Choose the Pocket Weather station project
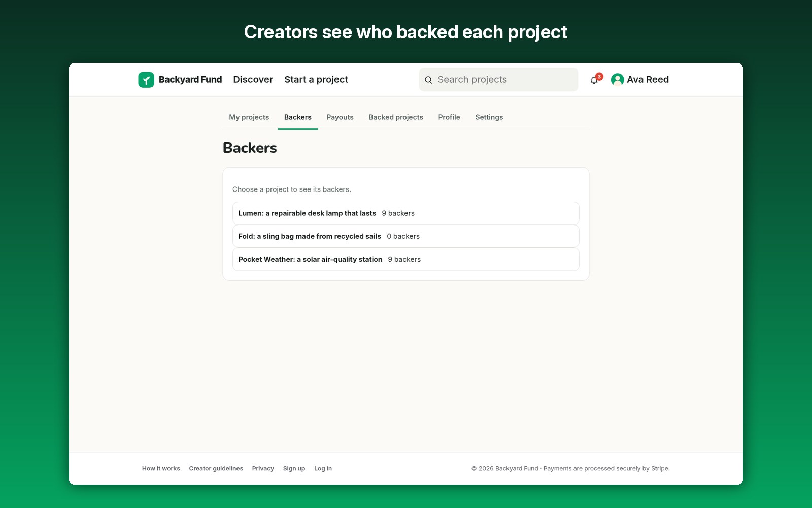Screen dimensions: 812x508 coord(406,259)
